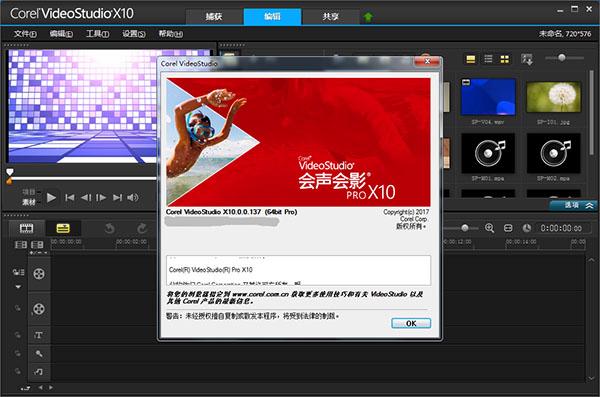
Task: Click the Title track T icon
Action: point(39,335)
